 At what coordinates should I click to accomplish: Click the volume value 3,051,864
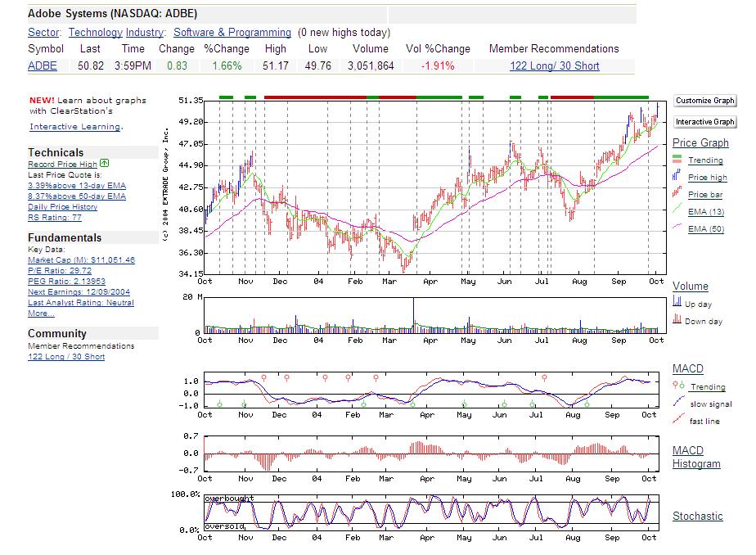(371, 66)
